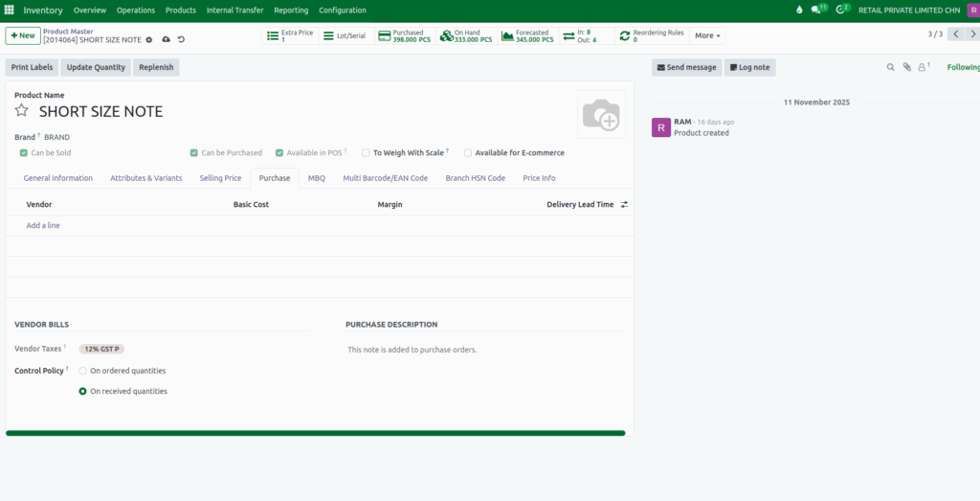View On Hand 333.000 PCS stat
Screen dimensions: 980x501
(x=466, y=35)
